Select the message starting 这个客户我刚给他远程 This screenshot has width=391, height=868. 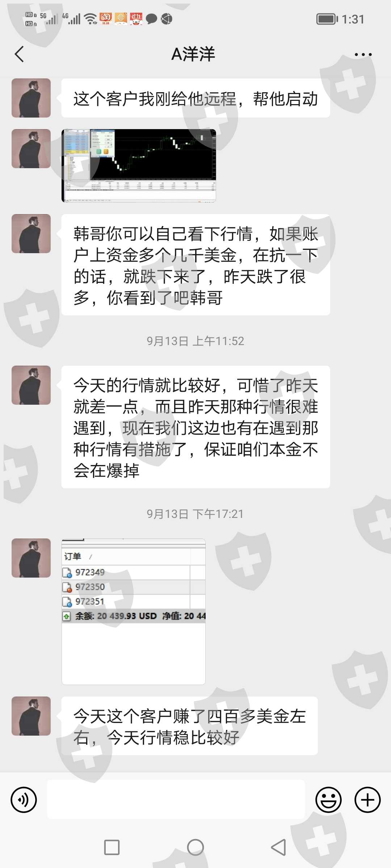click(x=195, y=98)
